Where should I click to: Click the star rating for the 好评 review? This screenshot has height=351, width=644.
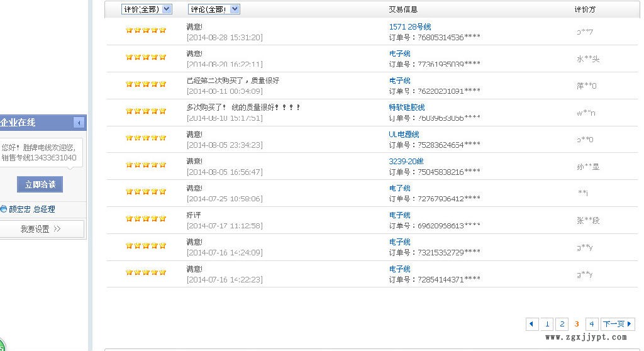pyautogui.click(x=145, y=219)
